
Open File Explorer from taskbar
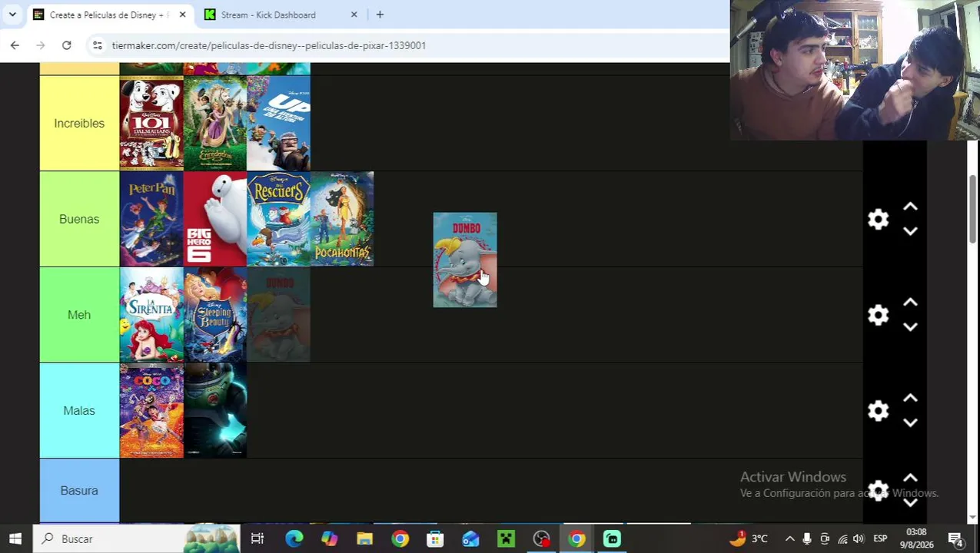(x=364, y=538)
